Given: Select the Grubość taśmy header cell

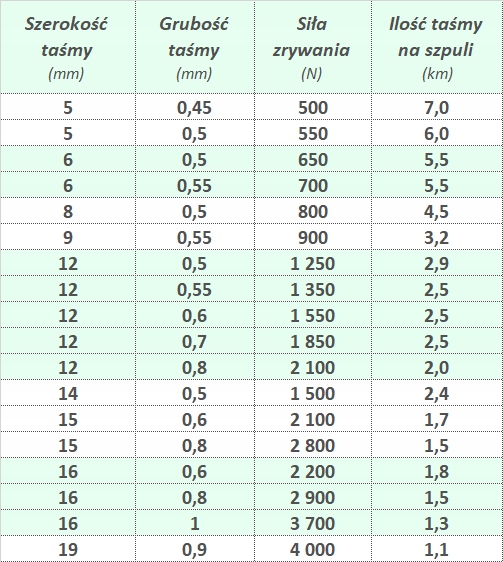Looking at the screenshot, I should (195, 47).
